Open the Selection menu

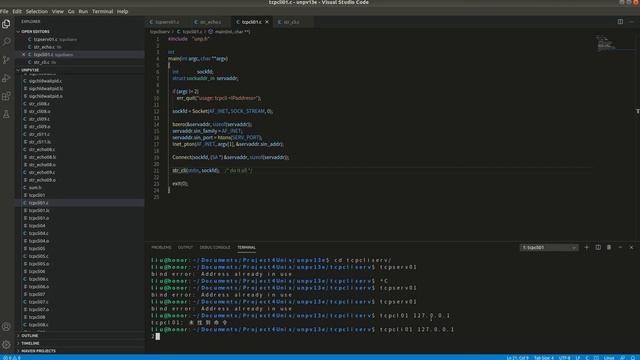pyautogui.click(x=37, y=11)
